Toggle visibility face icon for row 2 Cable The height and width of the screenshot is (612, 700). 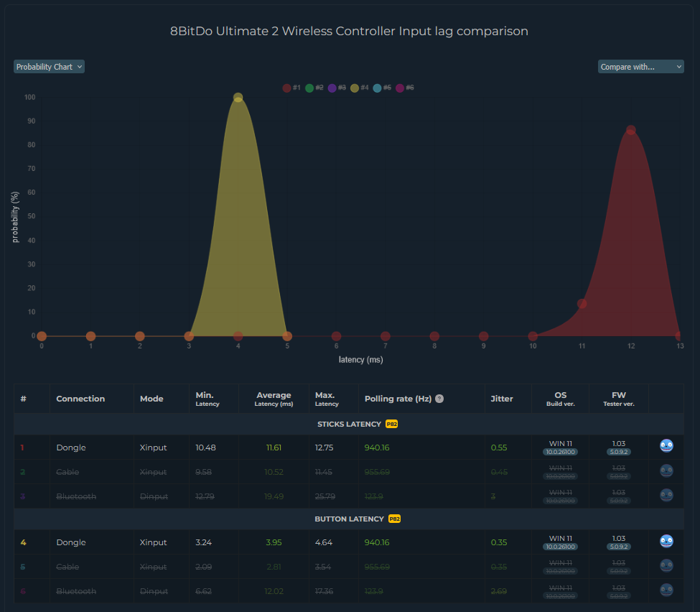pyautogui.click(x=666, y=470)
